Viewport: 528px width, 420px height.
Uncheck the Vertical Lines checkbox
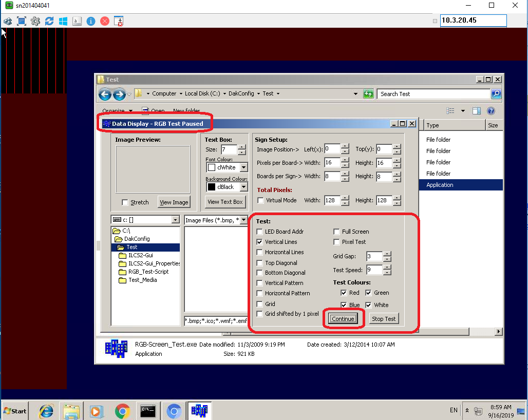[x=260, y=242]
